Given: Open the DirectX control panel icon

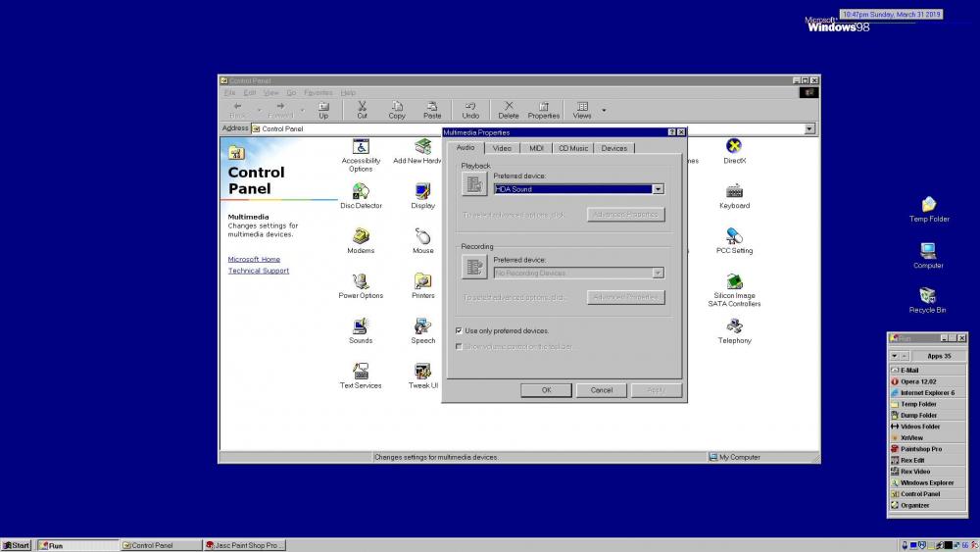Looking at the screenshot, I should (x=734, y=147).
